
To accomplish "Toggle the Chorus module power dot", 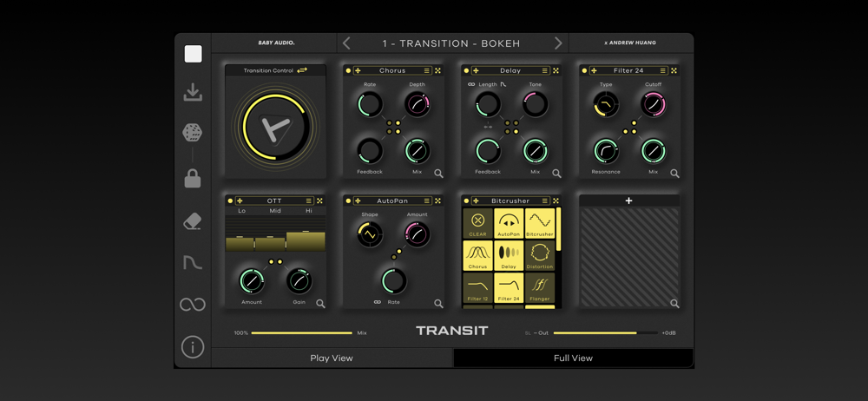I will tap(348, 70).
